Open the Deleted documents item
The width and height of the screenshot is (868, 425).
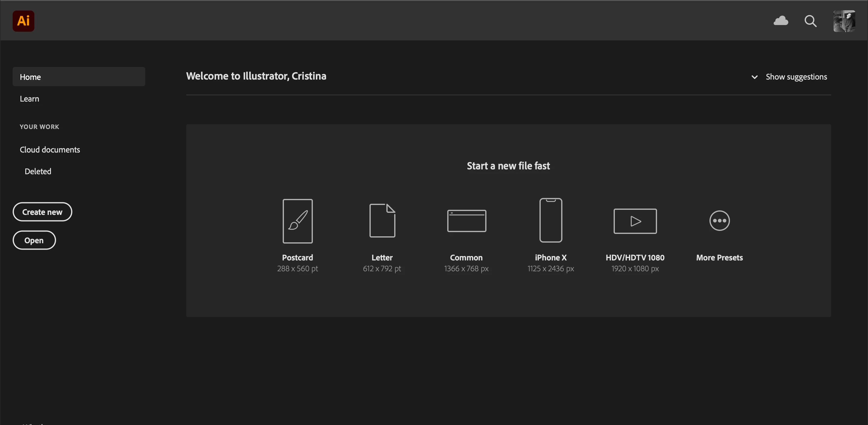[x=38, y=171]
